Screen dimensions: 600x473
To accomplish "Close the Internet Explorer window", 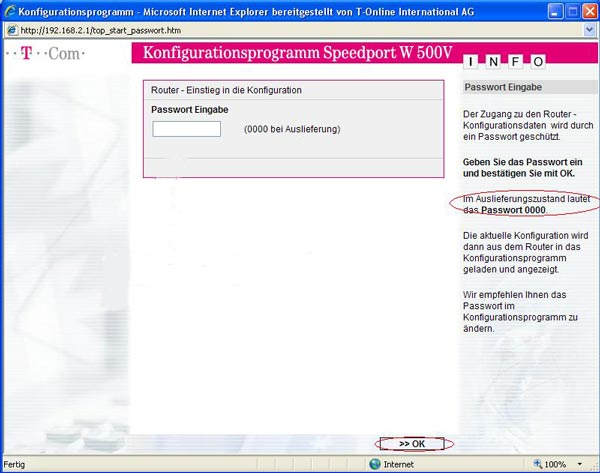I will (590, 12).
